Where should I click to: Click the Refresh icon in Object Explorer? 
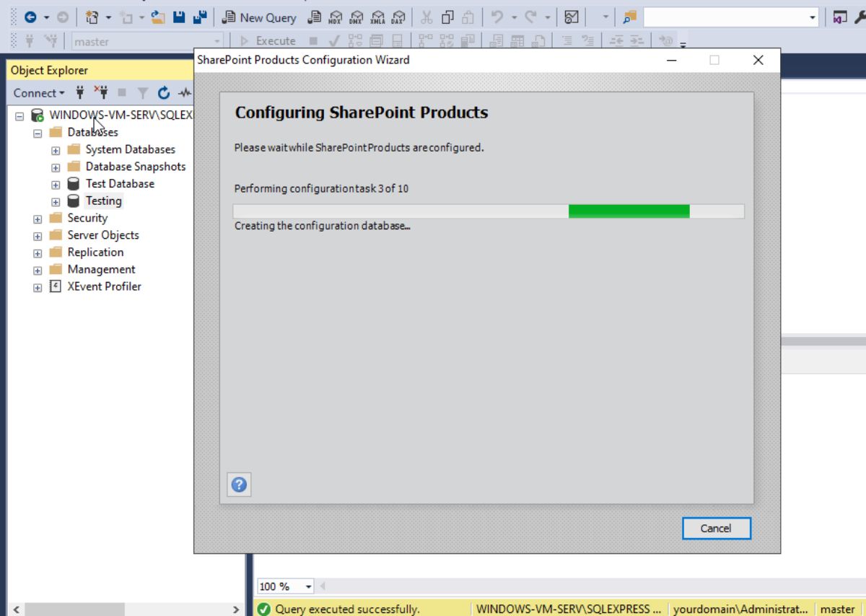point(164,92)
